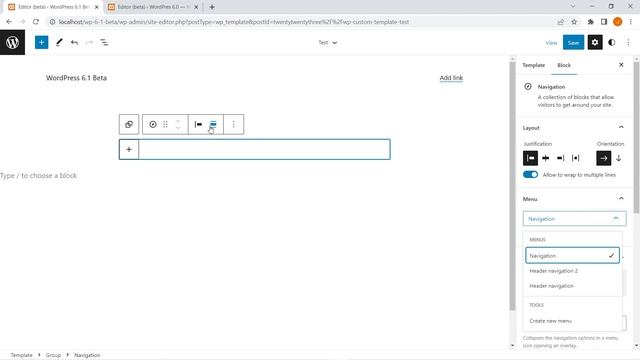Click the Add link navigation item
Image resolution: width=640 pixels, height=360 pixels.
pyautogui.click(x=451, y=78)
